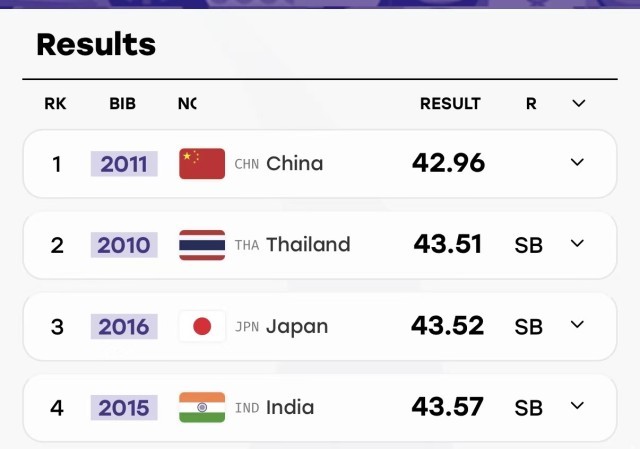This screenshot has height=449, width=640.
Task: Select bib number 2015
Action: pos(124,407)
